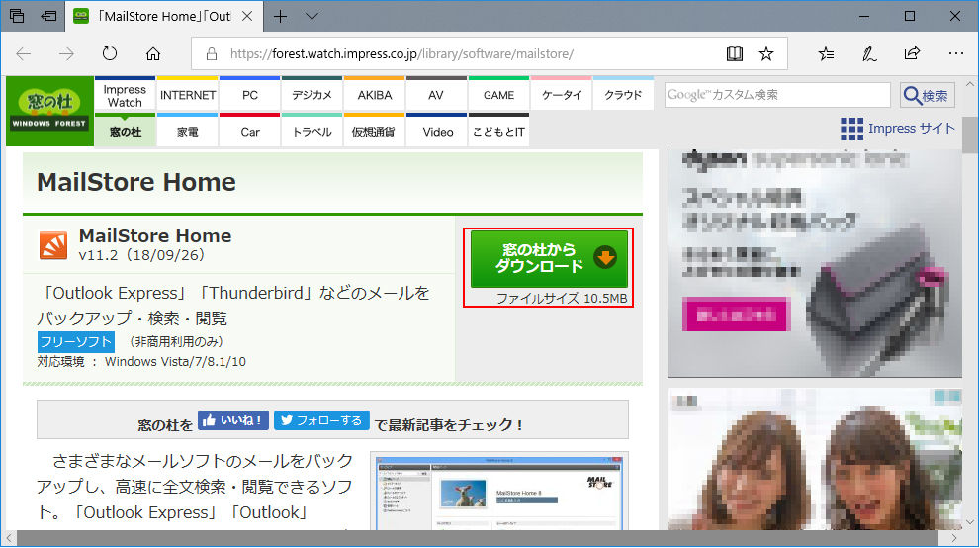The height and width of the screenshot is (548, 980).
Task: Click the MailStore Home orange app icon
Action: [53, 245]
